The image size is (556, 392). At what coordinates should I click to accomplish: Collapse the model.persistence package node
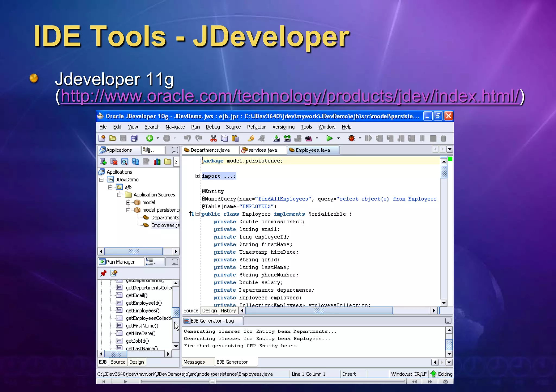(128, 210)
